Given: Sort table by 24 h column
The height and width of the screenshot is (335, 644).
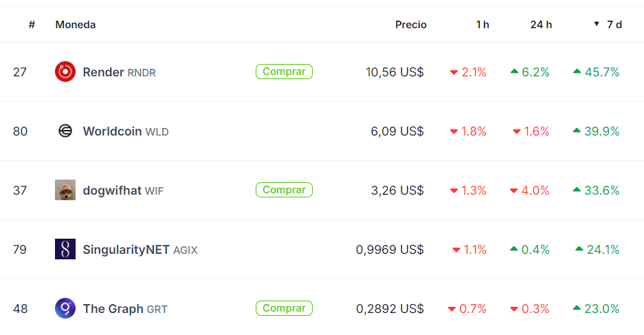Looking at the screenshot, I should tap(541, 25).
